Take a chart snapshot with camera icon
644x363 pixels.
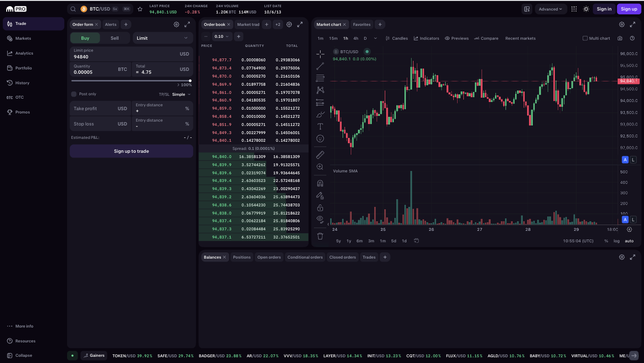620,38
